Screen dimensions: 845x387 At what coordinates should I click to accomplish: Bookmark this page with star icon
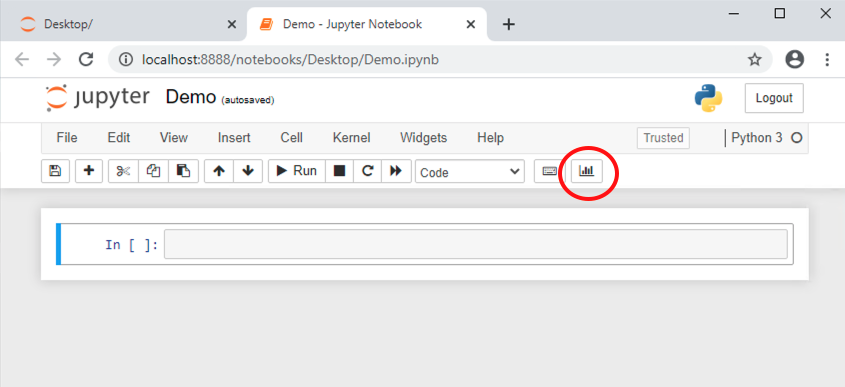[755, 59]
